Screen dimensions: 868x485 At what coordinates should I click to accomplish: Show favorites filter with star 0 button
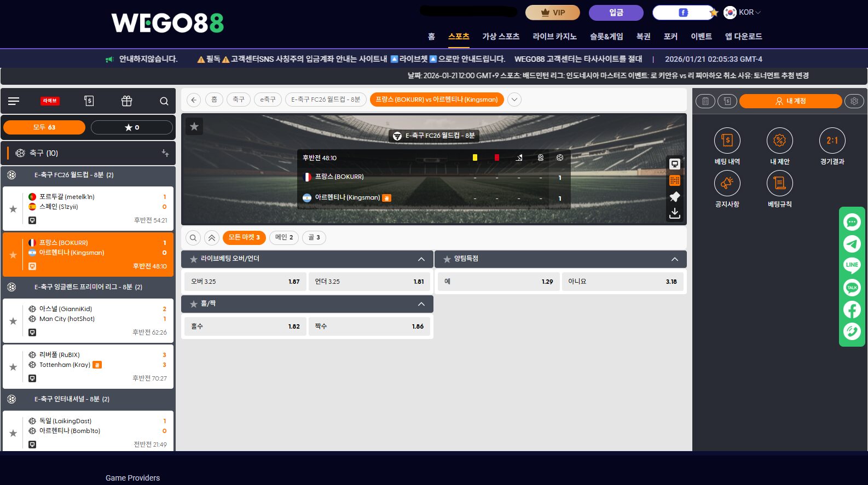click(x=132, y=127)
